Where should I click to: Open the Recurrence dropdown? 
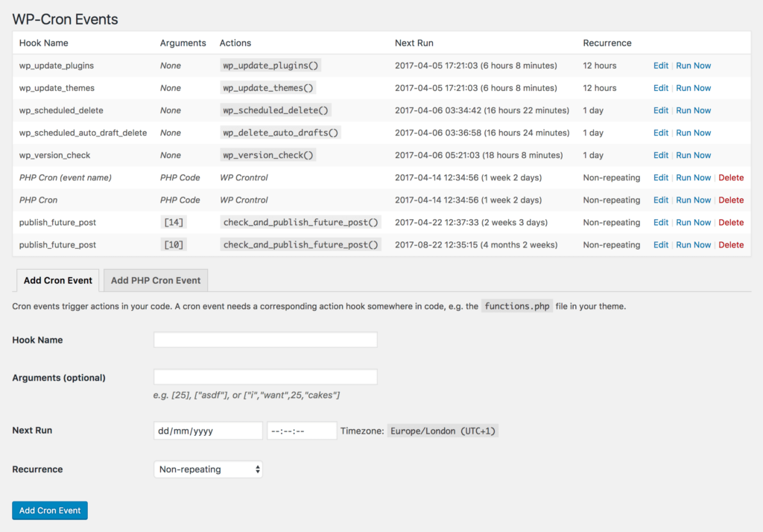click(207, 469)
